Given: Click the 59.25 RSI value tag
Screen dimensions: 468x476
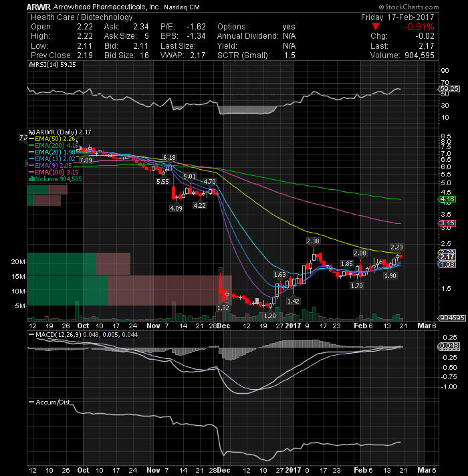Looking at the screenshot, I should [x=449, y=89].
